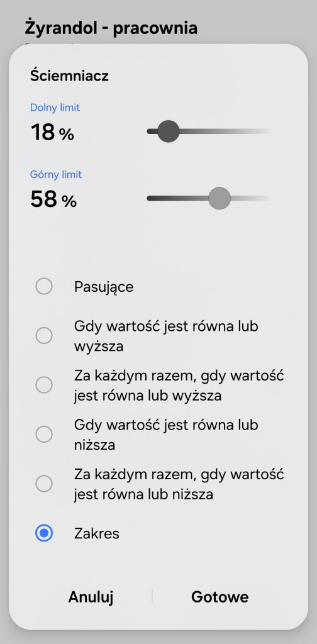Screen dimensions: 317x644
Task: Click the 'Pasujące' option text label
Action: (x=104, y=287)
